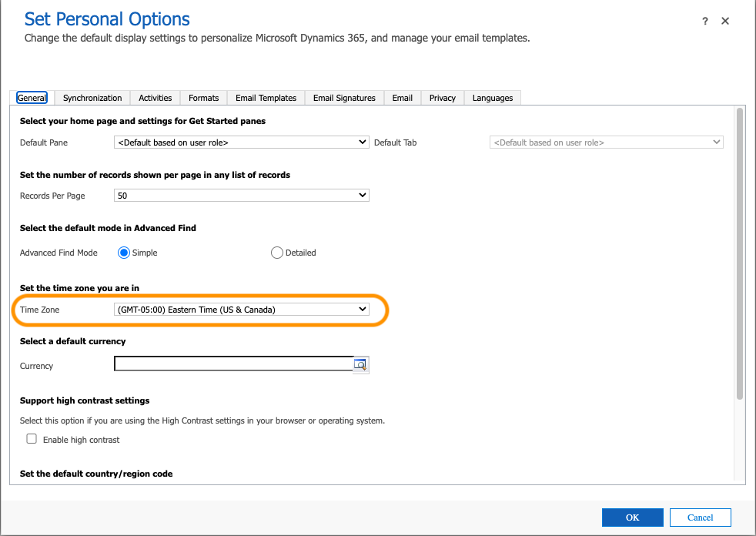This screenshot has width=756, height=536.
Task: Click the help question mark icon
Action: coord(704,22)
